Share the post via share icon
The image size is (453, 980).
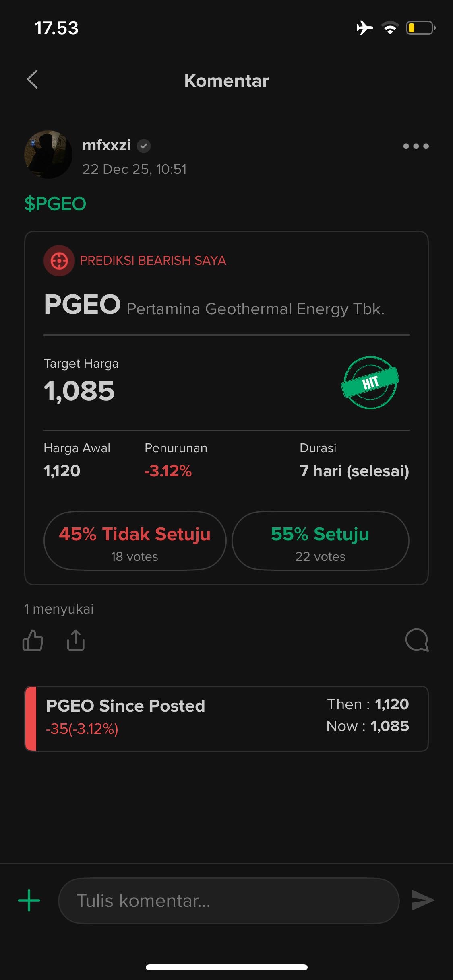(76, 640)
